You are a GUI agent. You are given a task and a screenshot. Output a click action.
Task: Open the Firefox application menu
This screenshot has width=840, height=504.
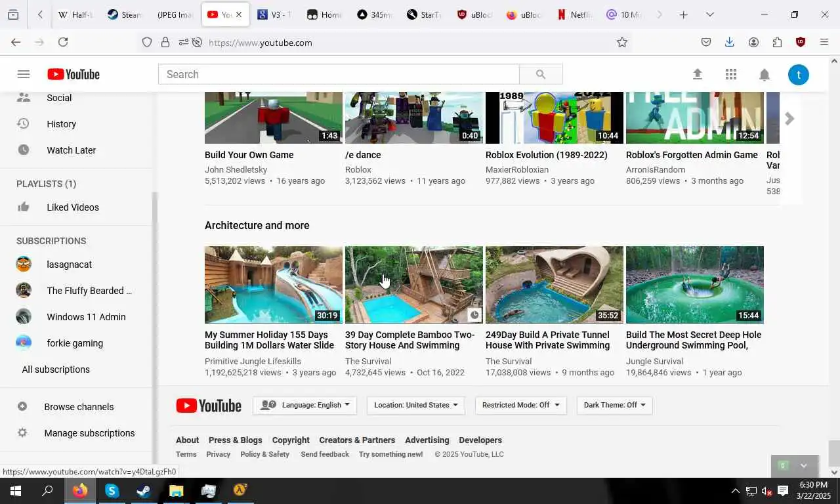[824, 42]
